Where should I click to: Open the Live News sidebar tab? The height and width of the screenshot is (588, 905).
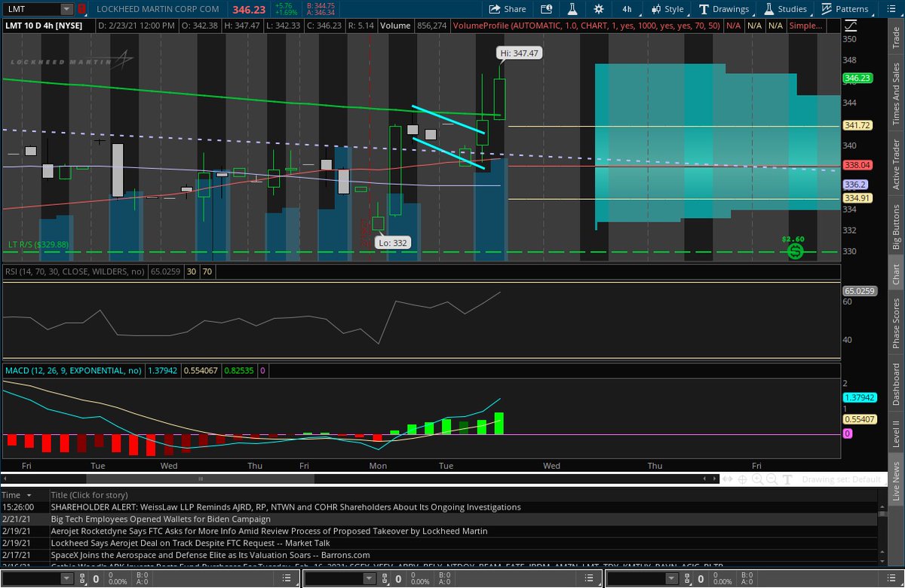[896, 478]
